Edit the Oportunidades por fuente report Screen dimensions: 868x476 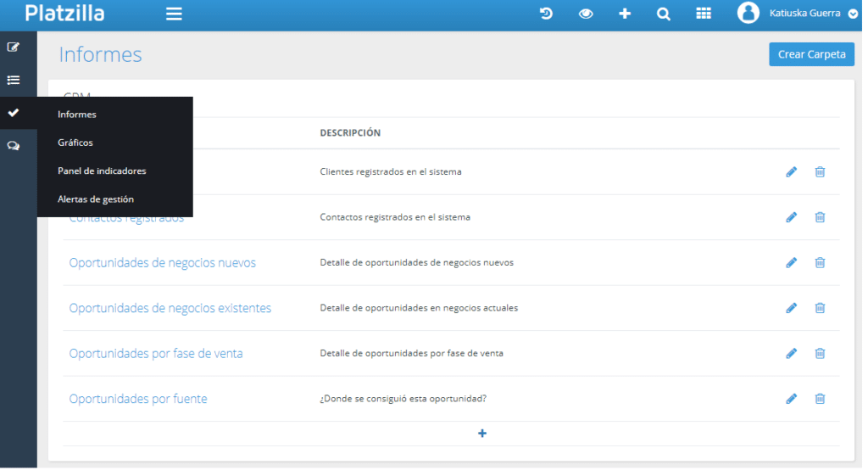[791, 399]
